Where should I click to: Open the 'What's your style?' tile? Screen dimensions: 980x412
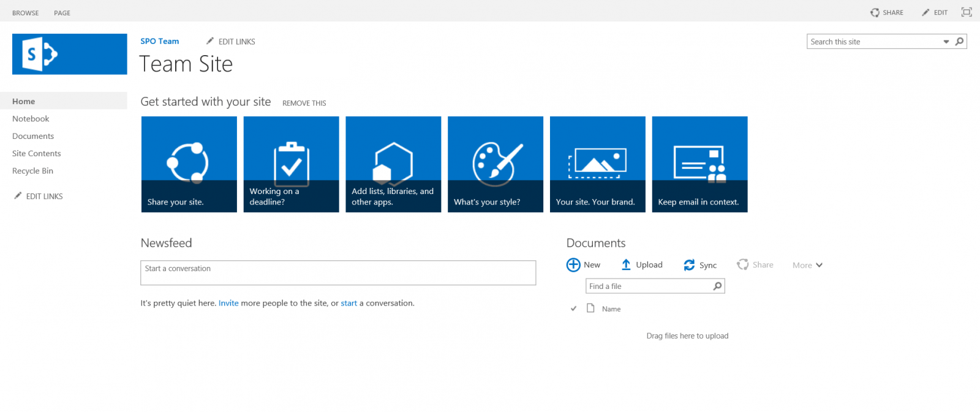496,164
